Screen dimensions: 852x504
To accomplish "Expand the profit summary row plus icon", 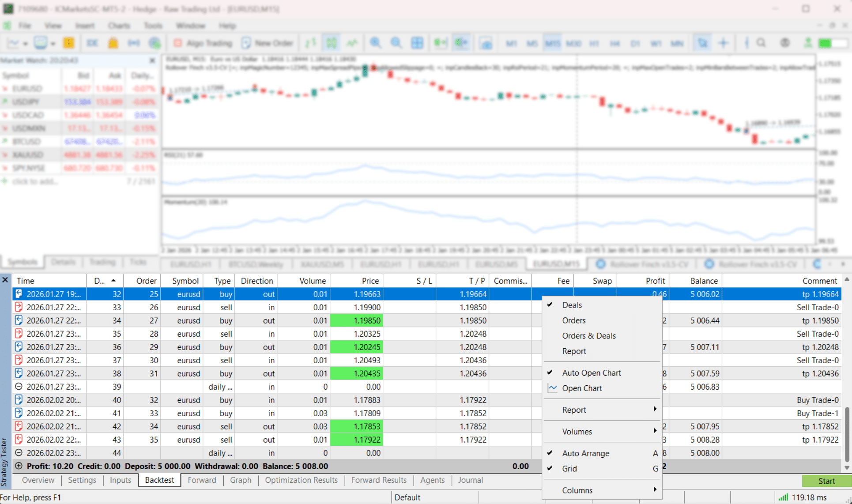I will [19, 466].
